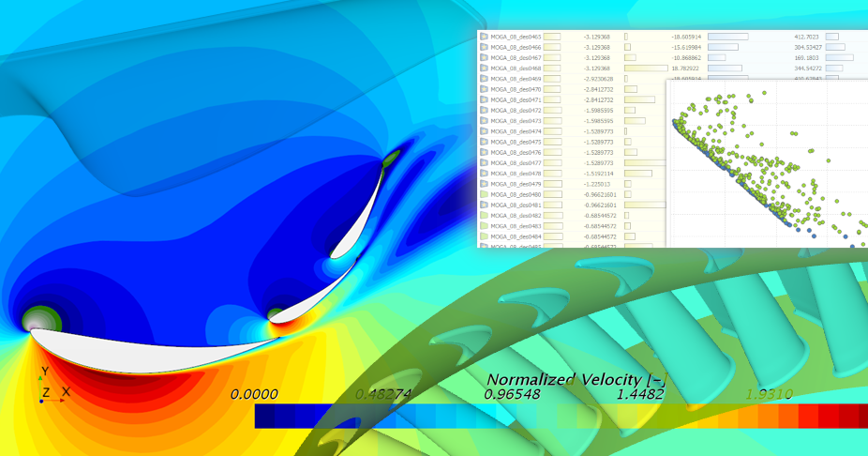Click the value -2.9230628
Viewport: 868px width, 456px height.
tap(598, 79)
